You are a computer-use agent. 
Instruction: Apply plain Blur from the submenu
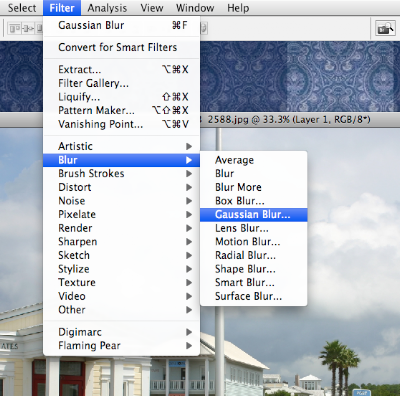(x=253, y=174)
